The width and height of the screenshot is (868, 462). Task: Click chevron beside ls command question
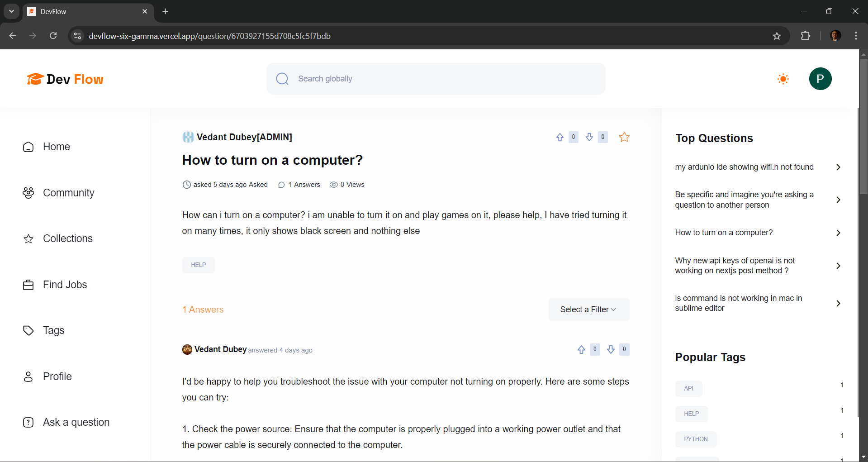[838, 303]
